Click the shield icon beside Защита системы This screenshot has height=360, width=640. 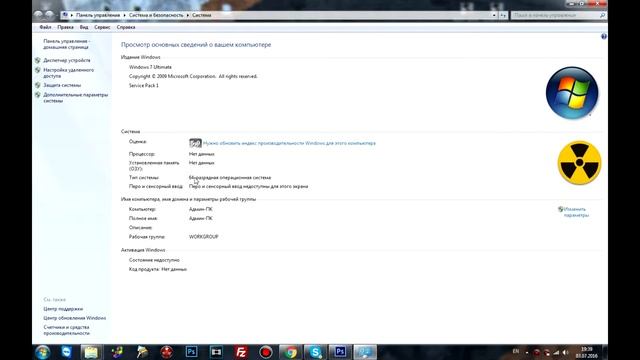[x=38, y=85]
